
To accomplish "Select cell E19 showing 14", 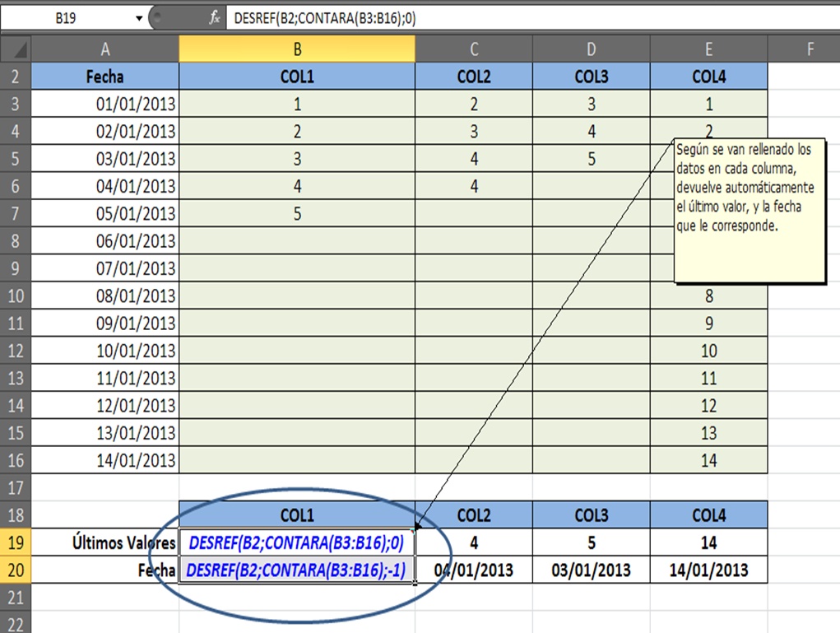I will pos(708,543).
